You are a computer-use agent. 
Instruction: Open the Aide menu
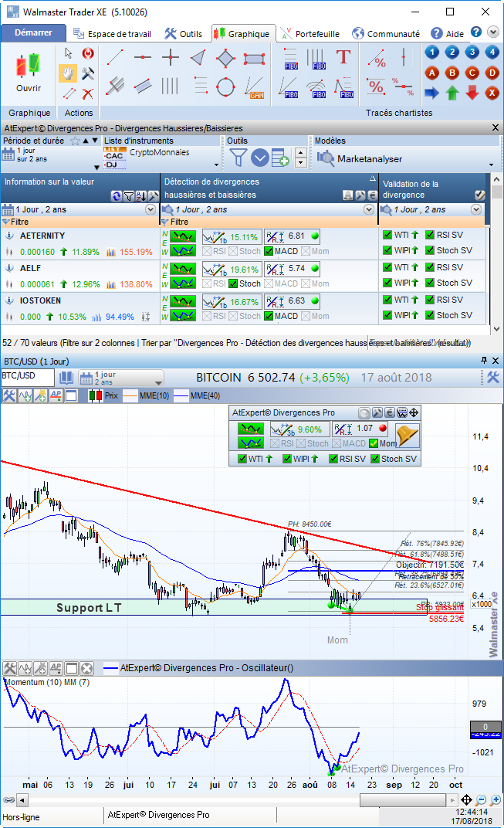pyautogui.click(x=447, y=34)
